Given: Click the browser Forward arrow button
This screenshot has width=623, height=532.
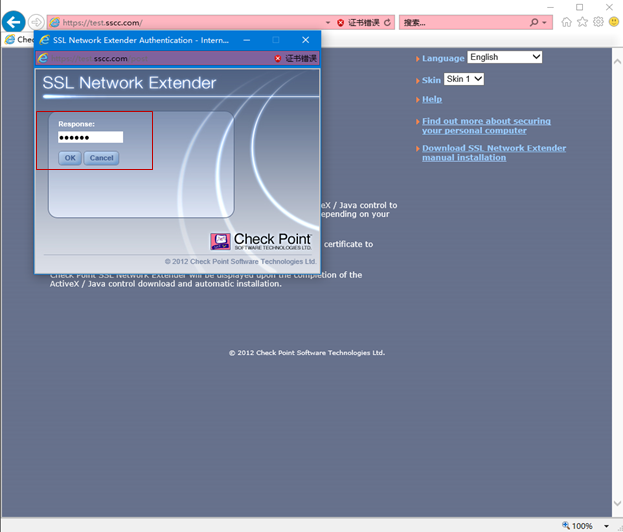Looking at the screenshot, I should coord(36,22).
